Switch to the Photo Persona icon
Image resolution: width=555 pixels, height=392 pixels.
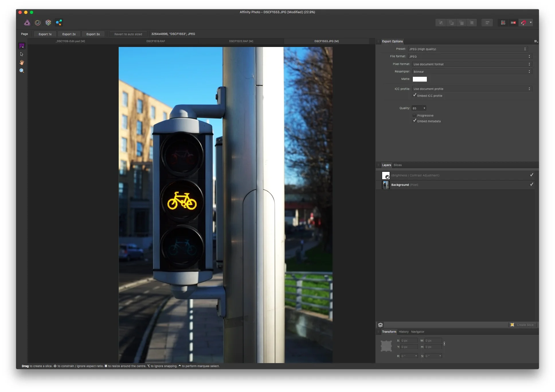coord(27,23)
